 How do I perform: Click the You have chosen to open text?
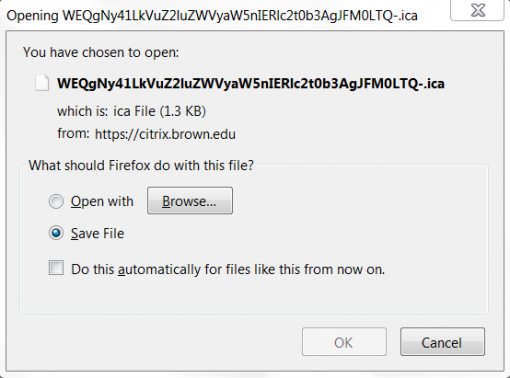tap(101, 52)
